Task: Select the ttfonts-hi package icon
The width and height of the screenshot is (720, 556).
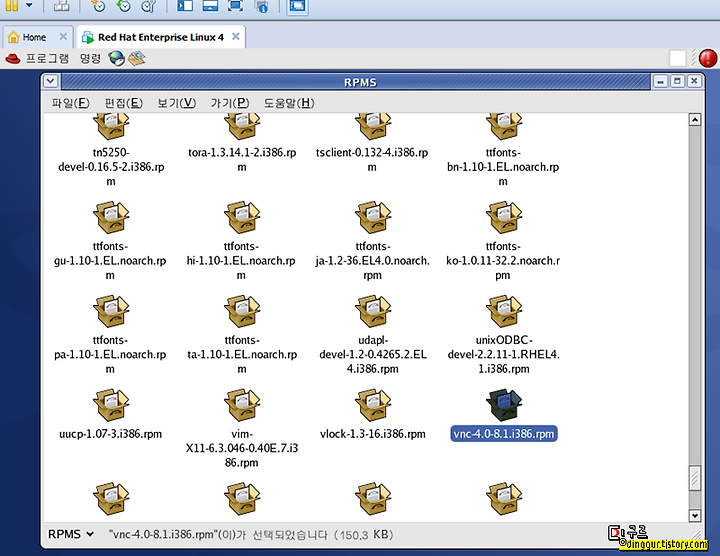Action: pyautogui.click(x=242, y=218)
